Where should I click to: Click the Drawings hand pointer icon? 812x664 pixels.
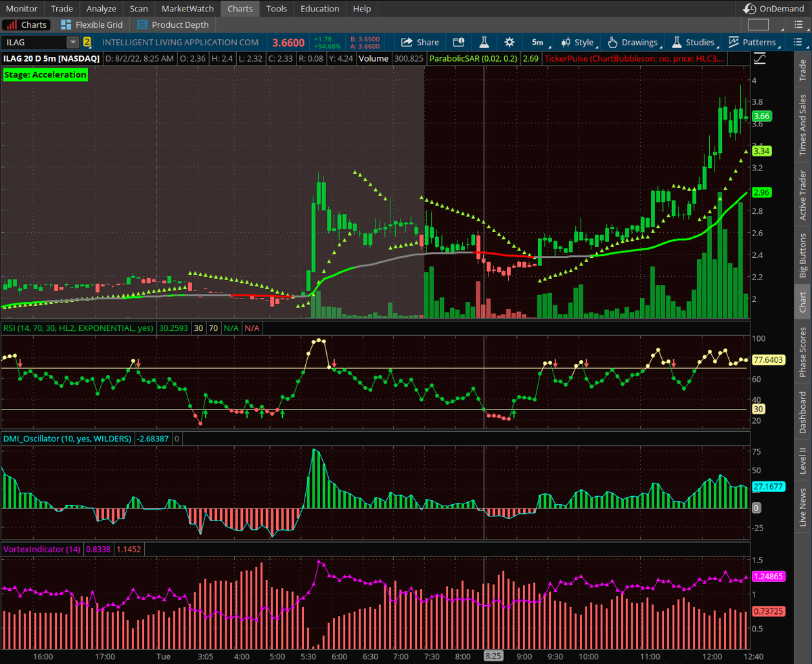point(612,42)
